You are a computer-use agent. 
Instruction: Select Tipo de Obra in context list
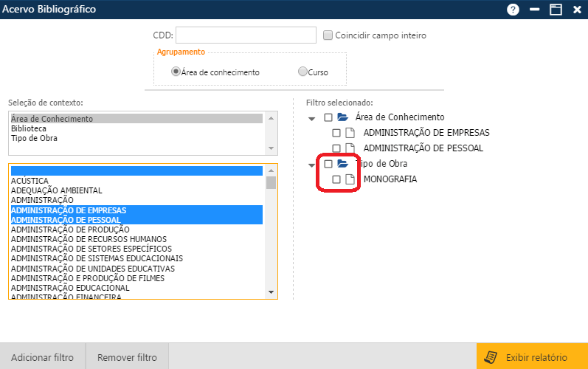click(34, 138)
